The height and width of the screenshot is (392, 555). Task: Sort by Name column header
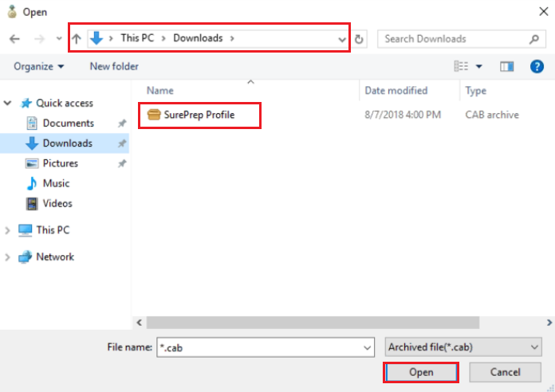tap(160, 91)
